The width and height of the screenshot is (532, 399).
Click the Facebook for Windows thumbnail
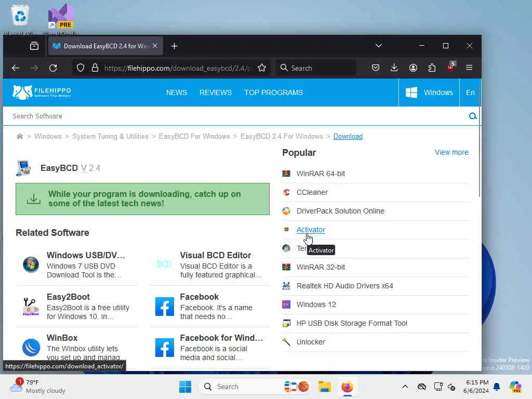point(165,348)
